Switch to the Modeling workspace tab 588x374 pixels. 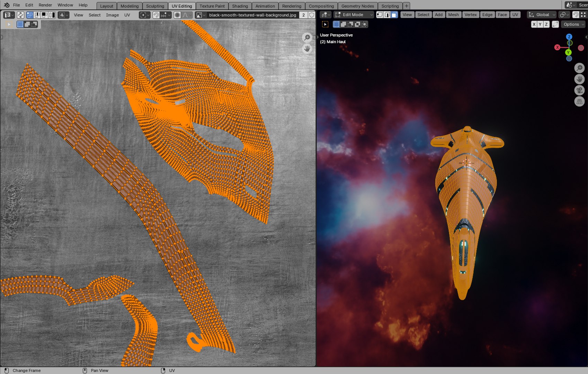(130, 6)
